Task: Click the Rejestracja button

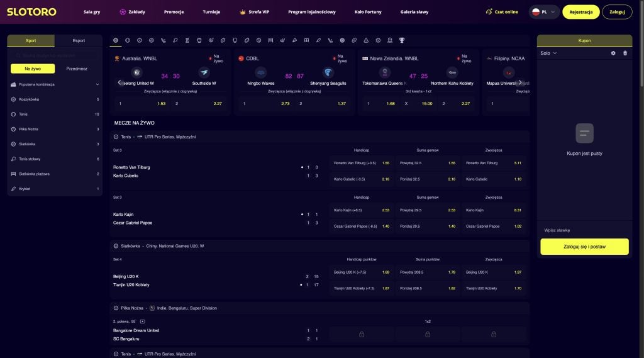Action: [x=580, y=12]
